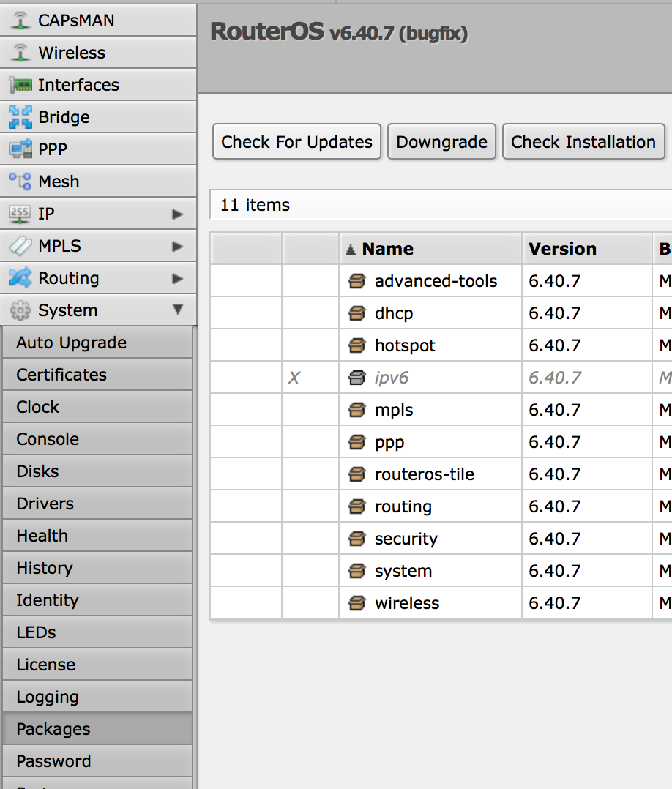Select the ppp package name

389,443
